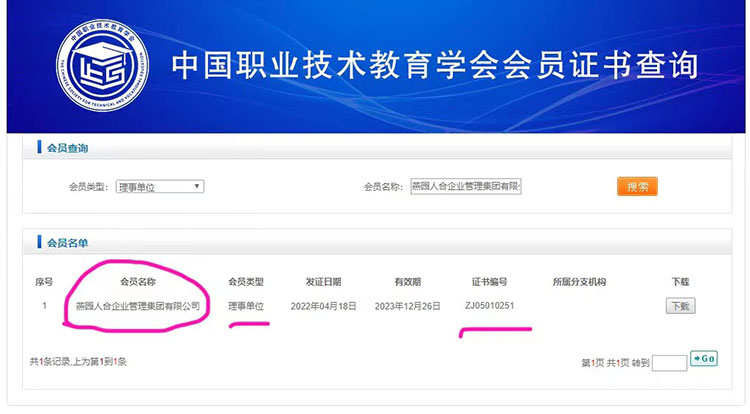Viewport: 750px width, 414px height.
Task: Select the expiry cell 2023年12月26日
Action: pyautogui.click(x=408, y=306)
